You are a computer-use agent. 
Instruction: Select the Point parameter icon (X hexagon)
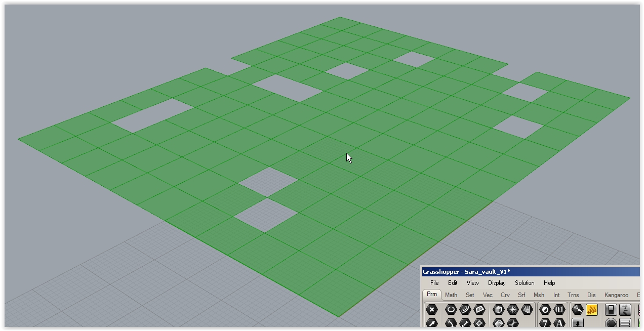(x=432, y=309)
